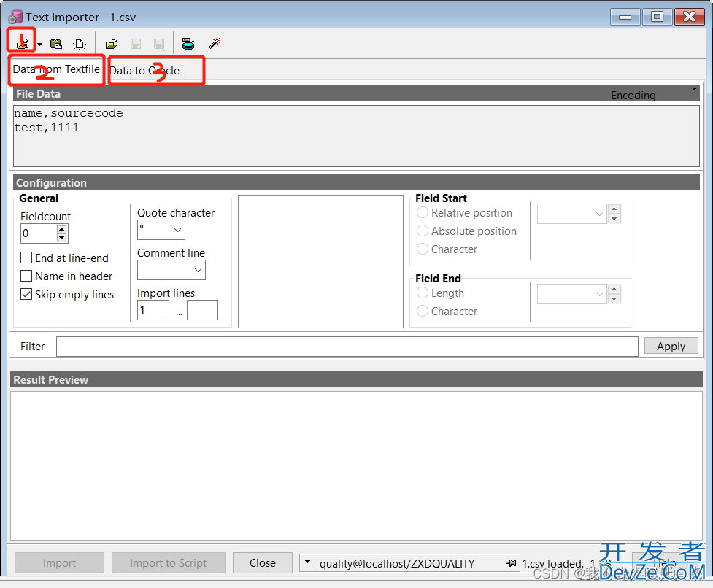Click the pin icon beside the connection name
Viewport: 713px width, 588px height.
[x=512, y=563]
